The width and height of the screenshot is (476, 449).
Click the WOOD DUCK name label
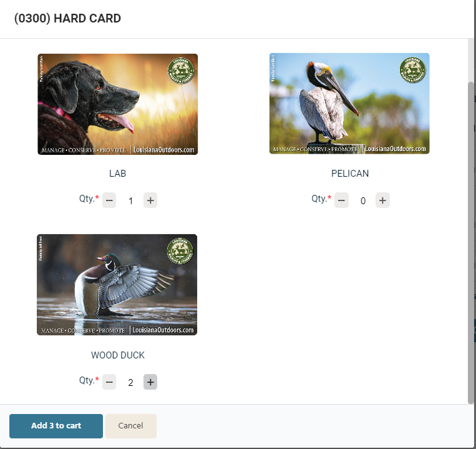click(118, 355)
